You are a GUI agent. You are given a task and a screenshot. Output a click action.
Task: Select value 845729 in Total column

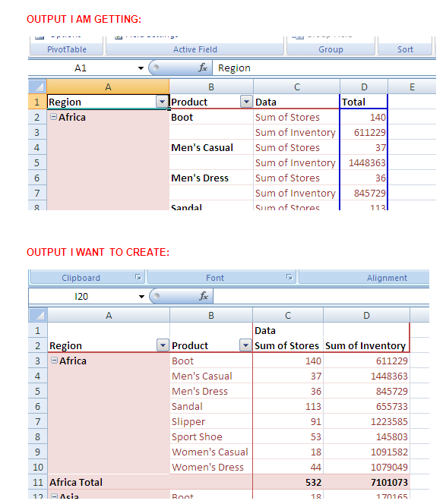point(364,193)
